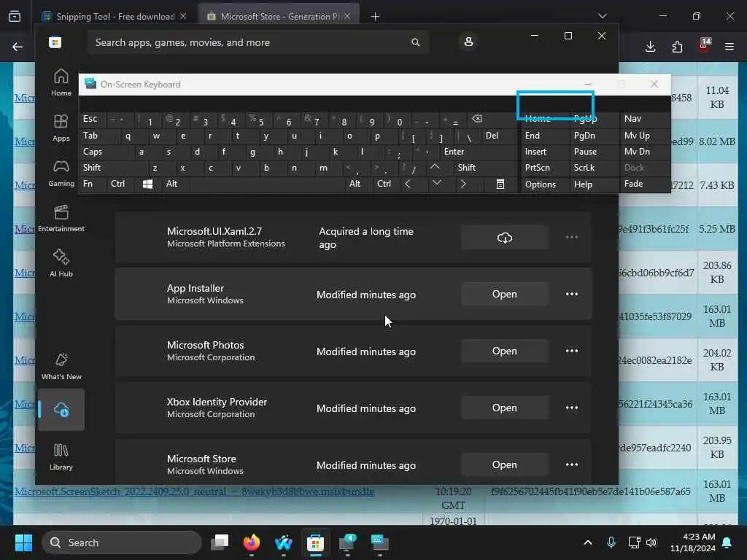Viewport: 747px width, 560px height.
Task: Open Entertainment section in Store sidebar
Action: [61, 218]
